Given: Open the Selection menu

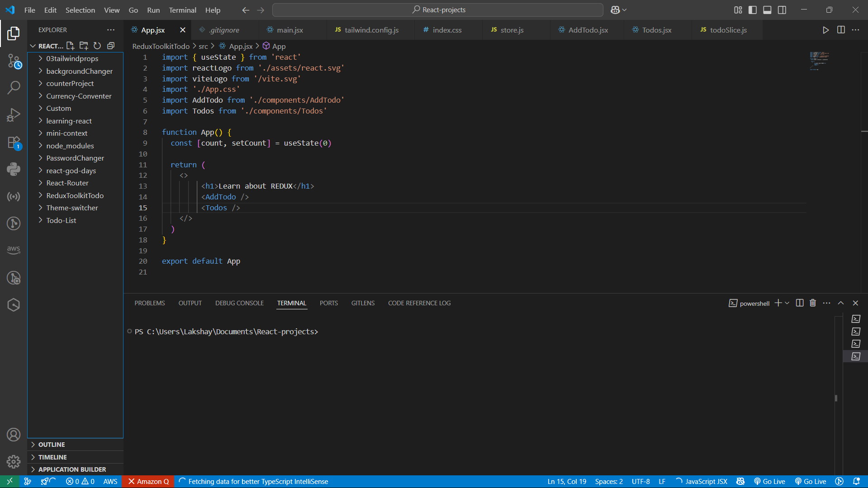Looking at the screenshot, I should pos(80,10).
